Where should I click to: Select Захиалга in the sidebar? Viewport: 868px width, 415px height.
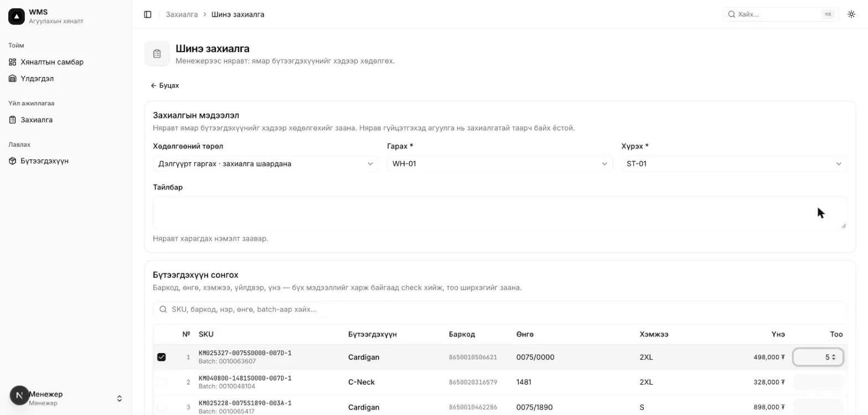coord(66,120)
